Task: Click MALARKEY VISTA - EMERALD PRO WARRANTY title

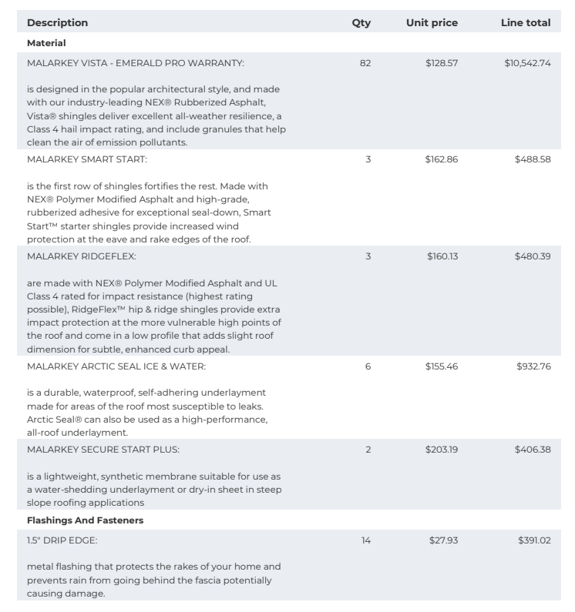Action: [x=135, y=63]
